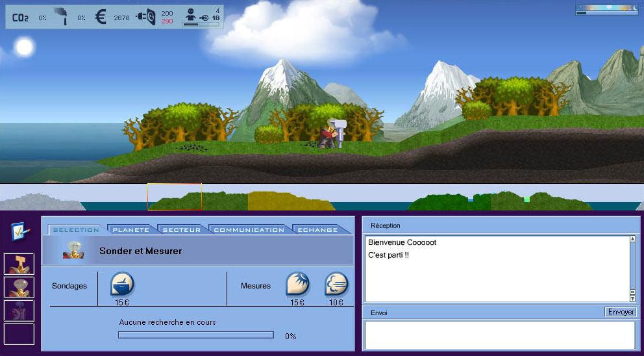The height and width of the screenshot is (356, 644).
Task: Select the builder unit with hammer in sidebar
Action: click(18, 264)
